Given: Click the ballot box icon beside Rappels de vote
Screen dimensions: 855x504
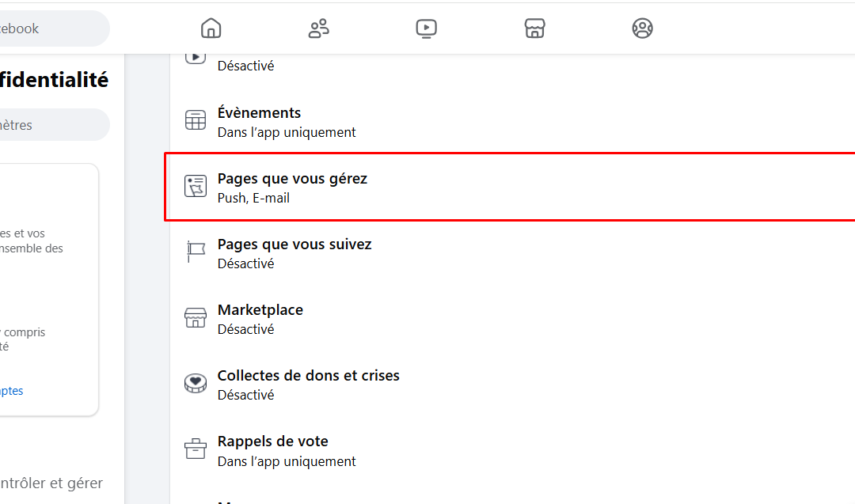Looking at the screenshot, I should click(x=195, y=449).
